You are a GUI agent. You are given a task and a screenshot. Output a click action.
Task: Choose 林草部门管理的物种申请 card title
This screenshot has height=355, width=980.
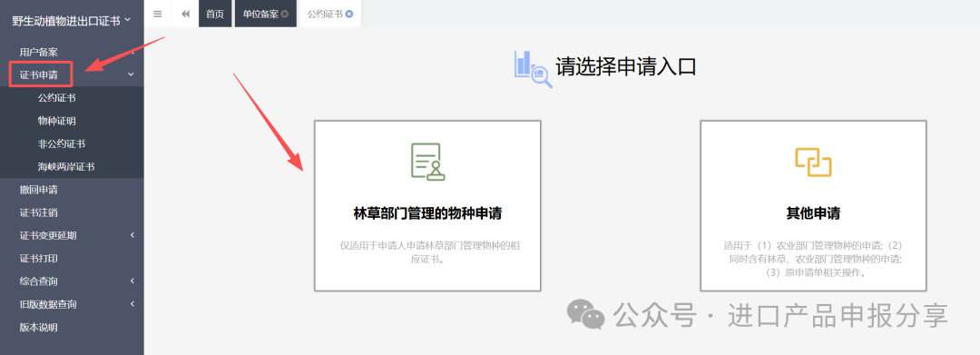(x=427, y=213)
